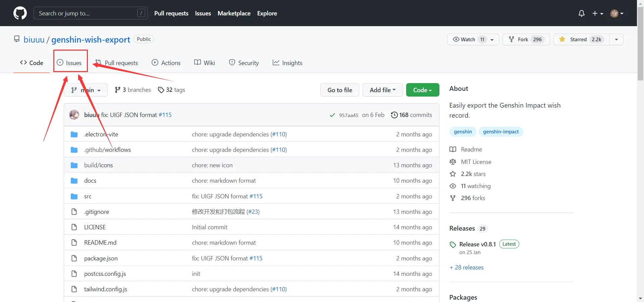Click Go to file button

coord(340,90)
